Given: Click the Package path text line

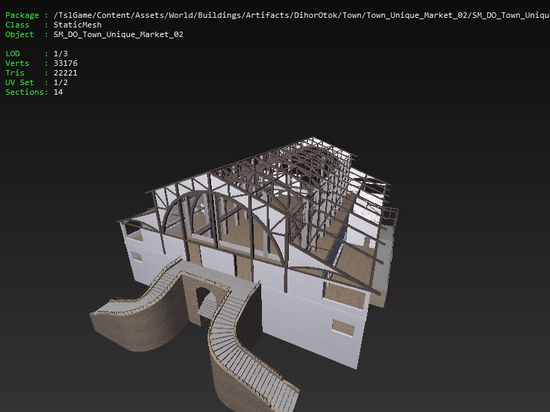Looking at the screenshot, I should coord(302,15).
